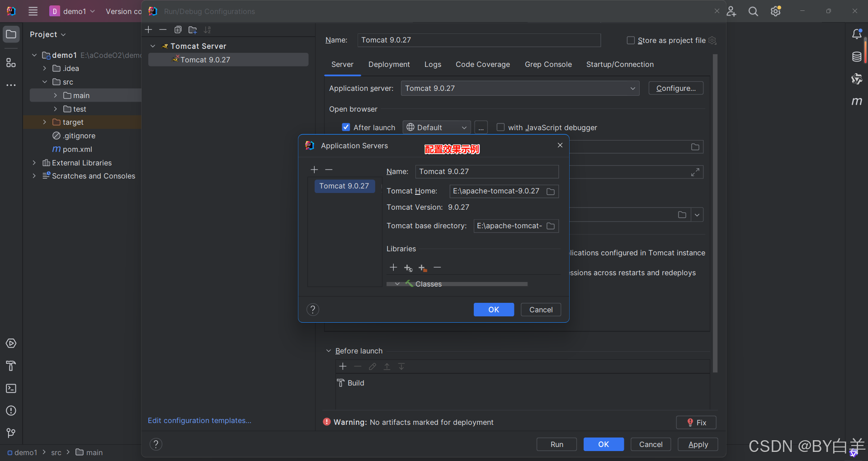Switch to the Logs tab
The image size is (868, 461).
point(433,64)
